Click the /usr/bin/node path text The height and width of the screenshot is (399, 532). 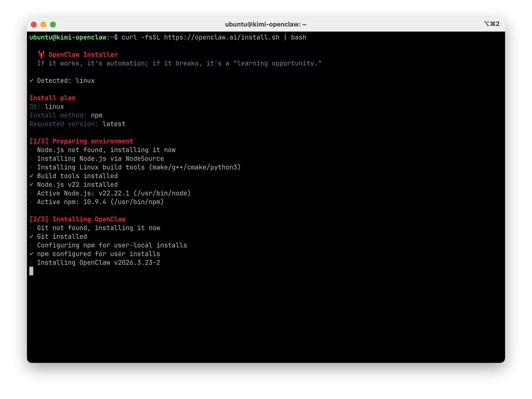(x=162, y=193)
